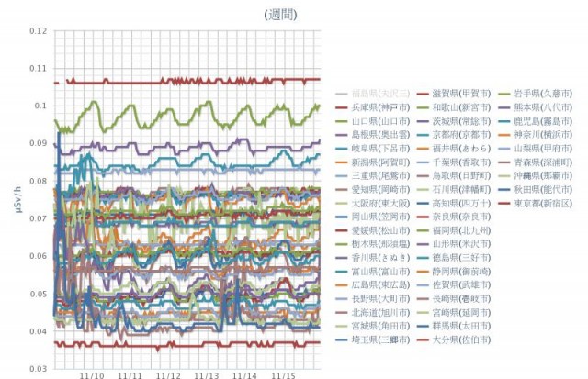
Task: Click the 0.11 y-axis value
Action: (39, 68)
